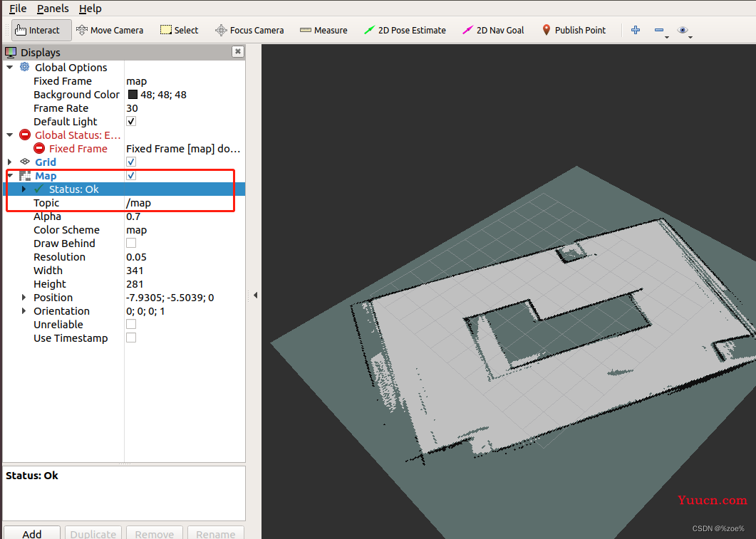
Task: Expand the Status: Ok details
Action: [24, 189]
